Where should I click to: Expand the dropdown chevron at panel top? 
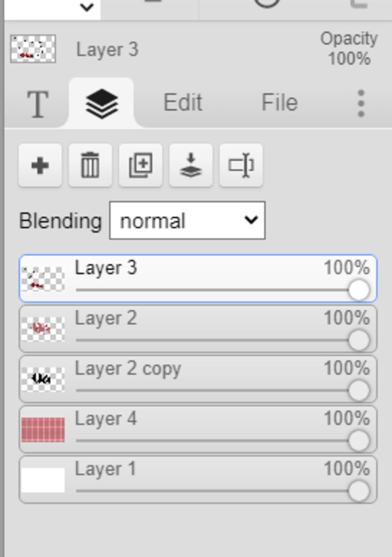pyautogui.click(x=87, y=7)
